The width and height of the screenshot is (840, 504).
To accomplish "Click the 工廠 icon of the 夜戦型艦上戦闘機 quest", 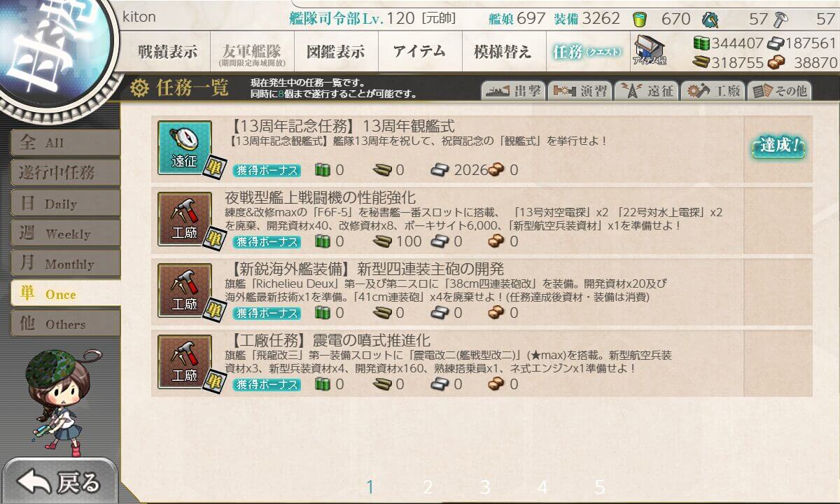I will pos(184,220).
